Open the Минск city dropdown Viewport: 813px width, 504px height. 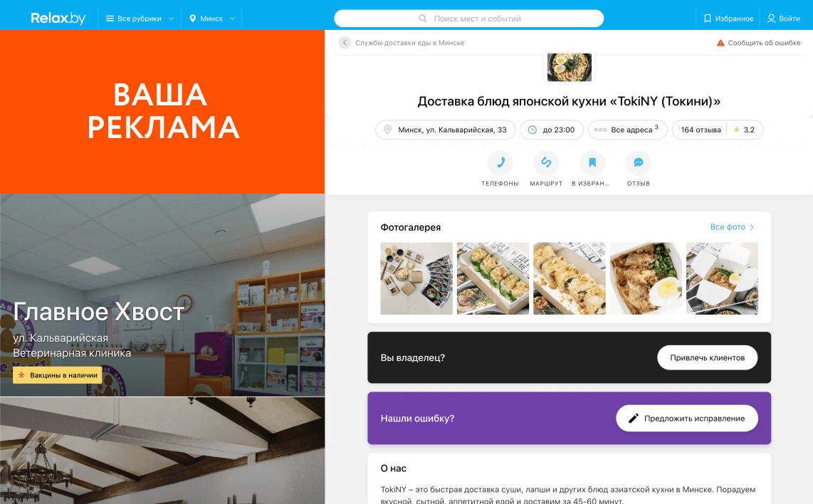(212, 19)
